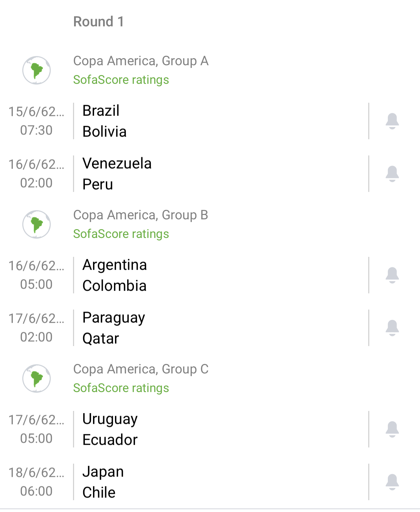Enable notification bell for Brazil vs Bolivia
This screenshot has height=512, width=420.
[x=392, y=121]
